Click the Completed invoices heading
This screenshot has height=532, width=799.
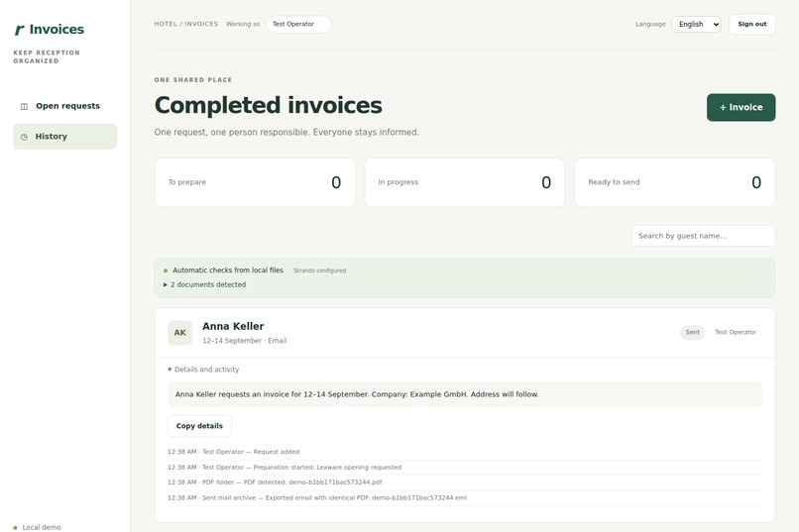point(268,105)
